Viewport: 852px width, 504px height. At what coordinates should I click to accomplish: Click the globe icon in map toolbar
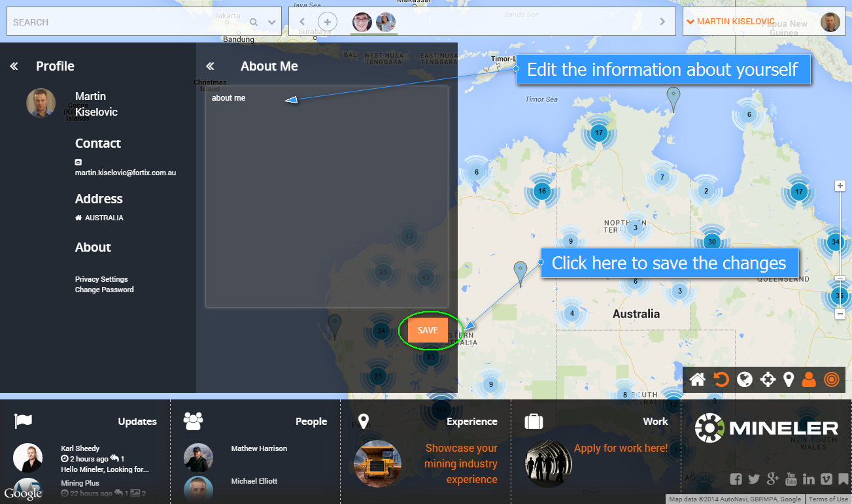click(x=744, y=379)
